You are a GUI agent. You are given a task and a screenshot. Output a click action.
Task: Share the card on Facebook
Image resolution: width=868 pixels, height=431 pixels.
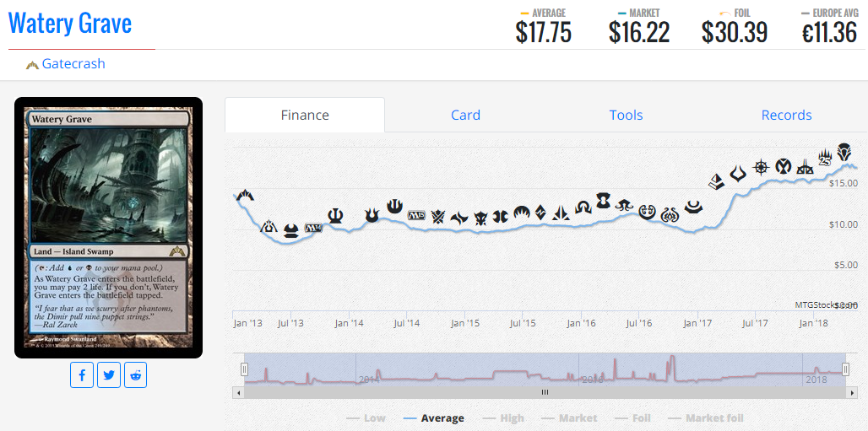click(x=82, y=375)
